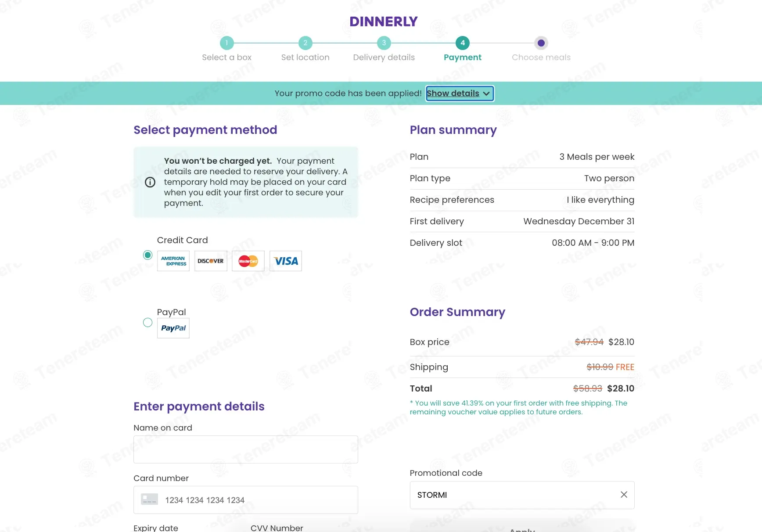Click the Choose meals step dot

(541, 43)
